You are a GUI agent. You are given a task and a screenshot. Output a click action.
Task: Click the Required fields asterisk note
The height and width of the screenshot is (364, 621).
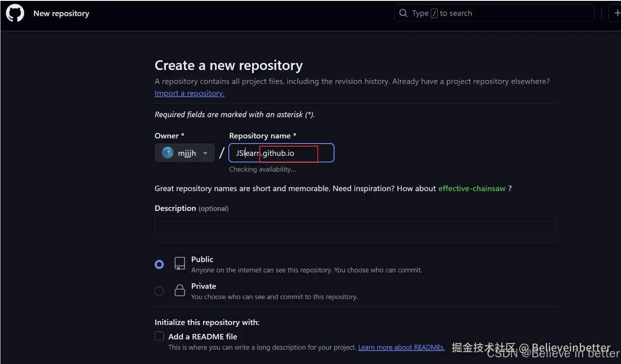click(235, 114)
